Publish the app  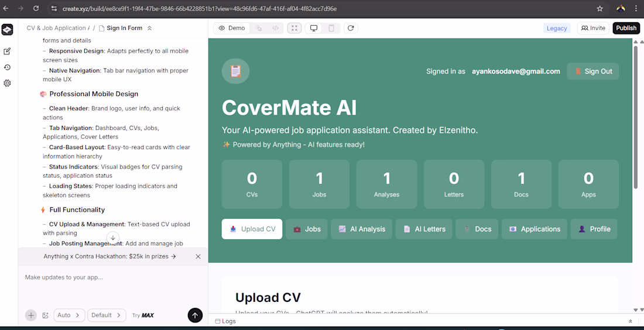[626, 28]
